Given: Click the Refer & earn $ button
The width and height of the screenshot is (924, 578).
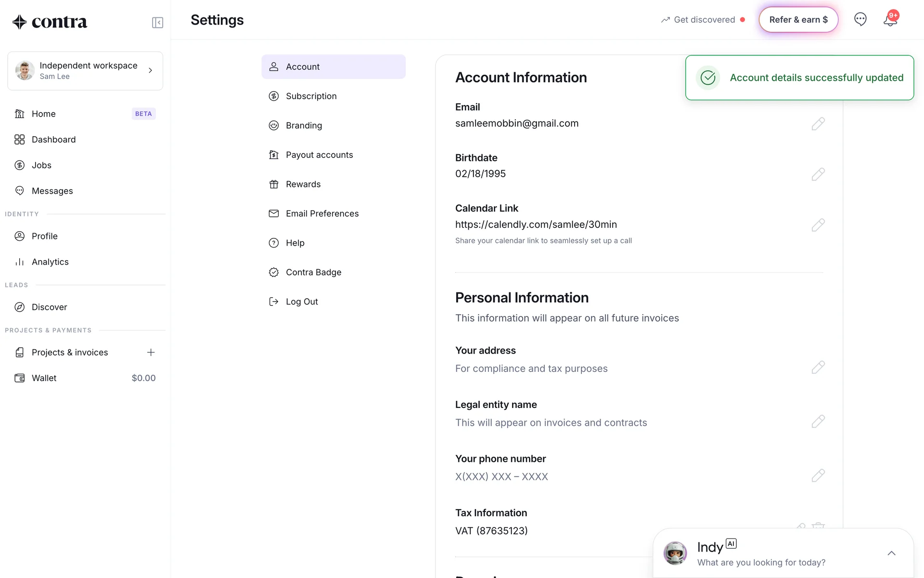Looking at the screenshot, I should point(798,20).
